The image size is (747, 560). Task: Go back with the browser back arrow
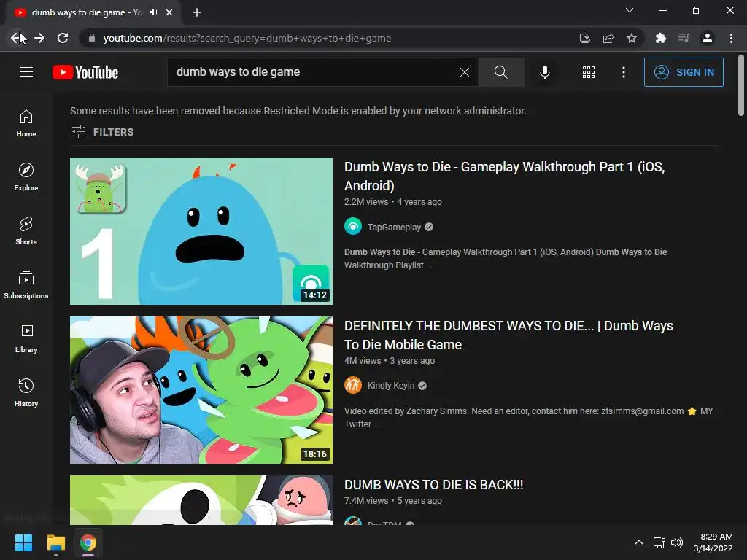[17, 38]
